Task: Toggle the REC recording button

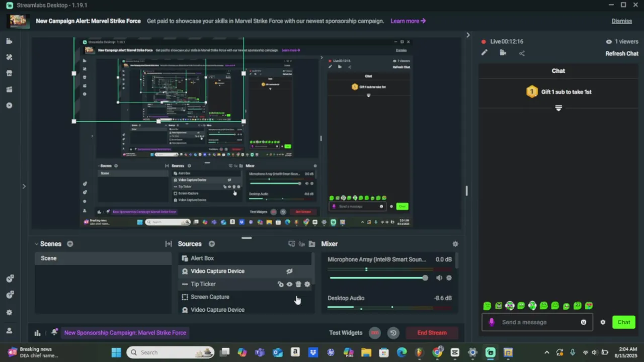Action: 374,332
